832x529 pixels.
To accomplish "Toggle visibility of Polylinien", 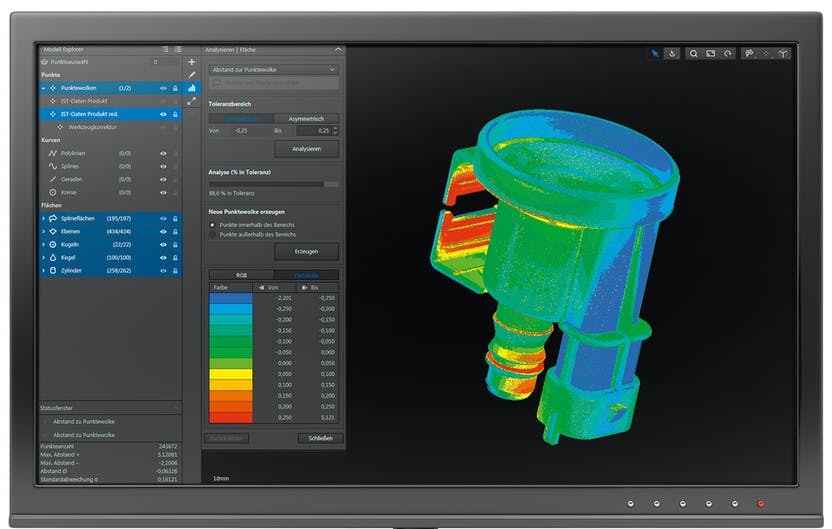I will pos(163,153).
